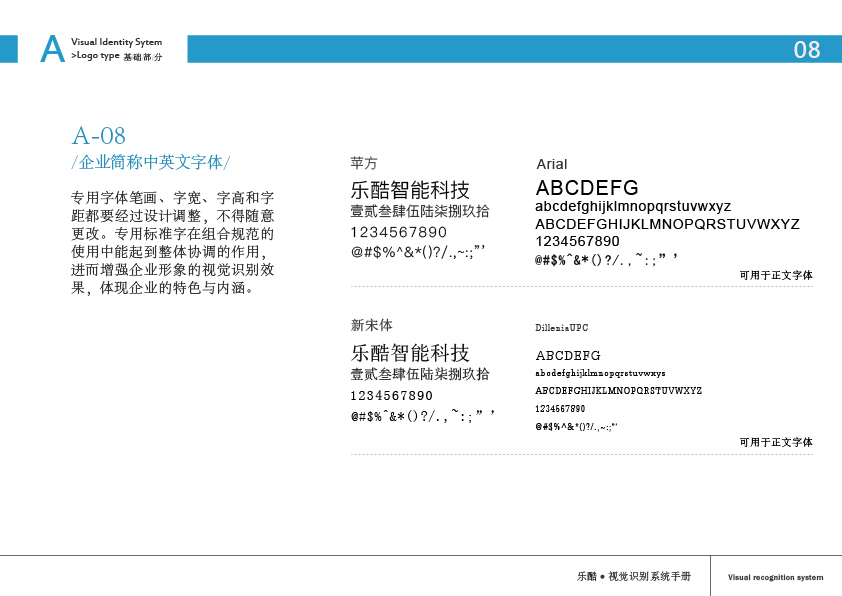842x596 pixels.
Task: Click the page number 08
Action: [x=807, y=50]
